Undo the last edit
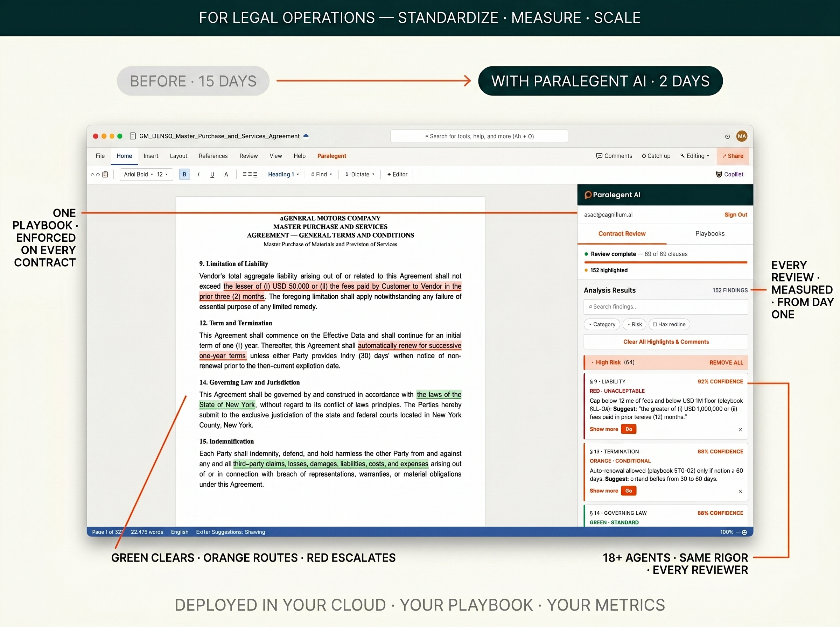The height and width of the screenshot is (627, 840). click(92, 175)
